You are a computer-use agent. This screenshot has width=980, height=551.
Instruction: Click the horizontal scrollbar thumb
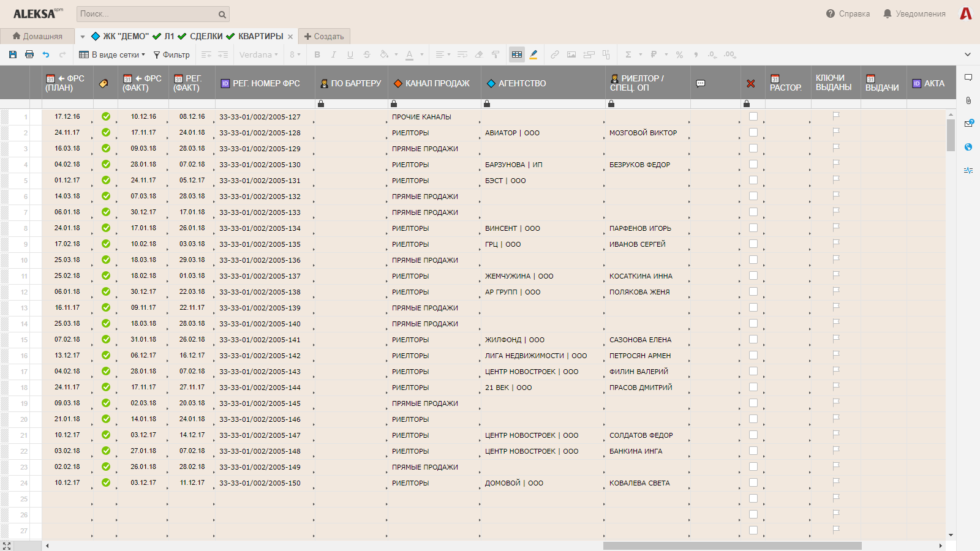733,545
